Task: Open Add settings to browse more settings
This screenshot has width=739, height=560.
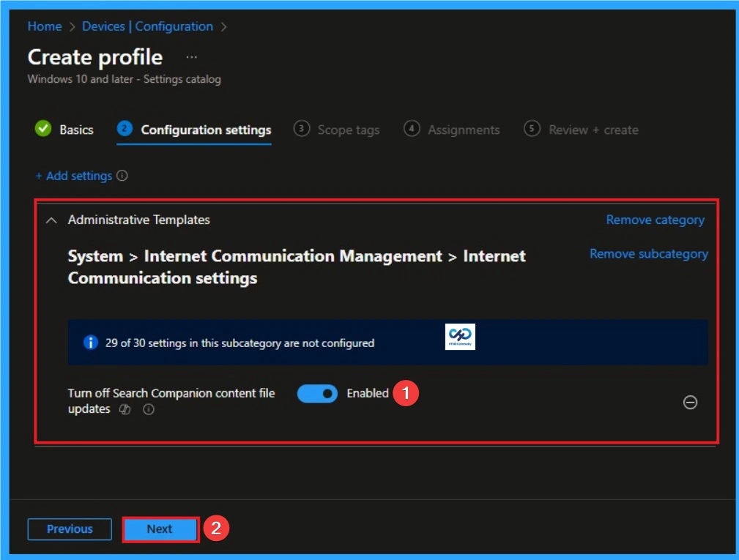Action: (75, 176)
